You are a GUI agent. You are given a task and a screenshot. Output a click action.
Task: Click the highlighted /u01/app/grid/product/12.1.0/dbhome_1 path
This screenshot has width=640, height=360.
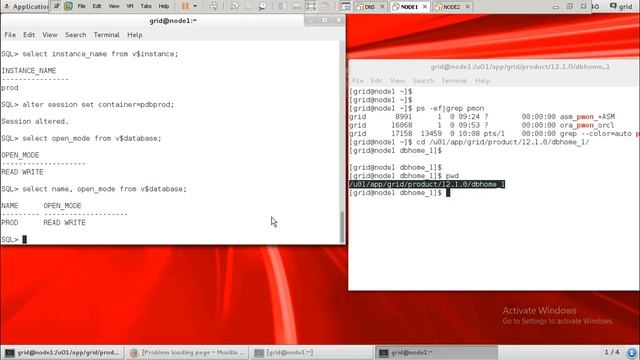tap(427, 184)
